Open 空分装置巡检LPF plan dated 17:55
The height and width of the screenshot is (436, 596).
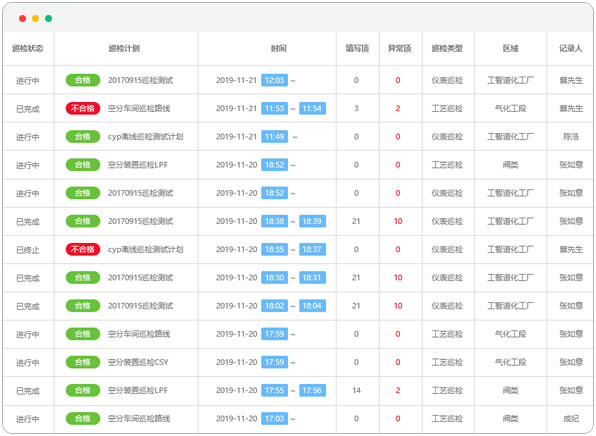[x=138, y=390]
